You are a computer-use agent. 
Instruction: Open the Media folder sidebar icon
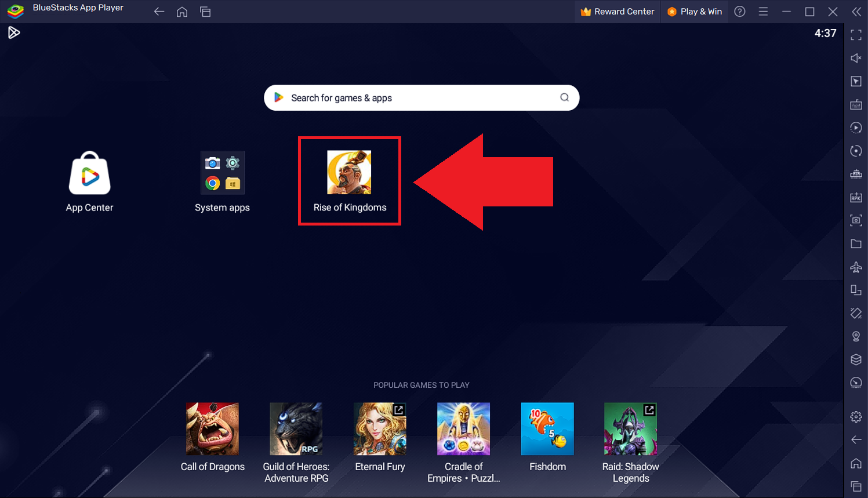856,243
